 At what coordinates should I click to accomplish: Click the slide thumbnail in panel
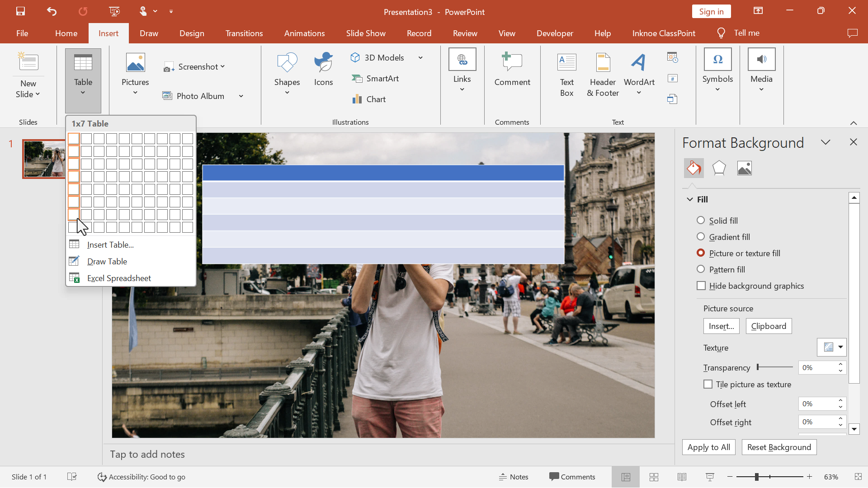(44, 158)
